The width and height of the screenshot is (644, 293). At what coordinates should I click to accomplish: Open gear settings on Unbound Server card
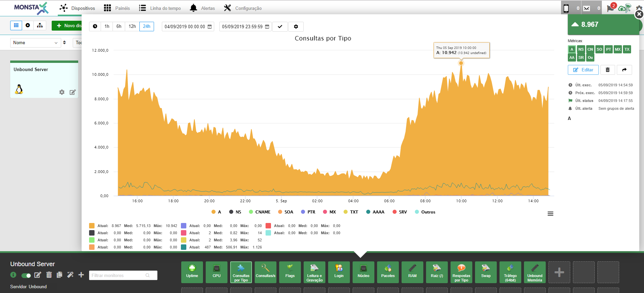[x=62, y=92]
